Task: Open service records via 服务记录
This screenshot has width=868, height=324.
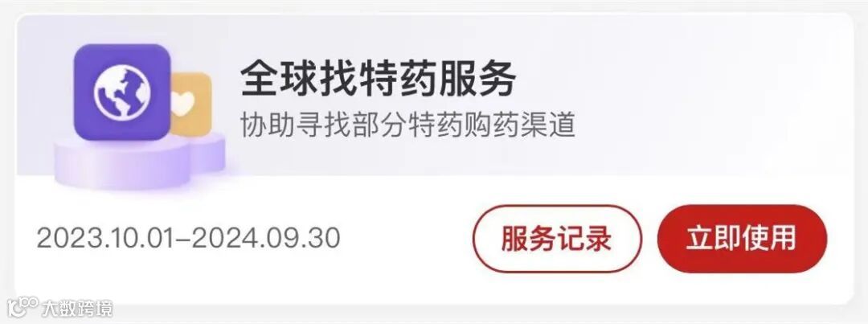Action: [556, 239]
